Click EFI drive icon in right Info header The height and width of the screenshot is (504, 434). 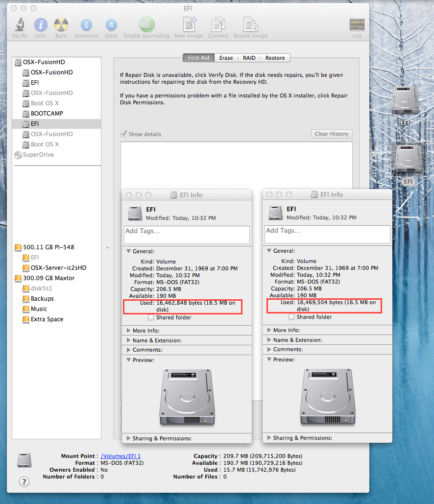pos(275,213)
